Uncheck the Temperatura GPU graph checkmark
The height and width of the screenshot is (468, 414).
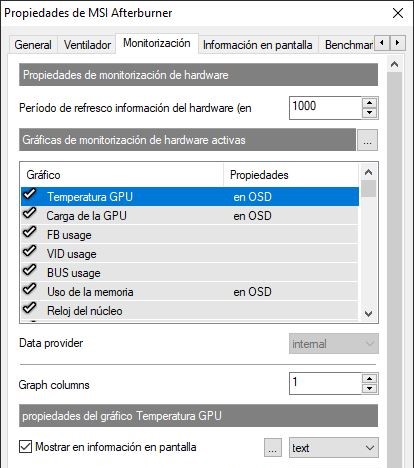click(30, 194)
